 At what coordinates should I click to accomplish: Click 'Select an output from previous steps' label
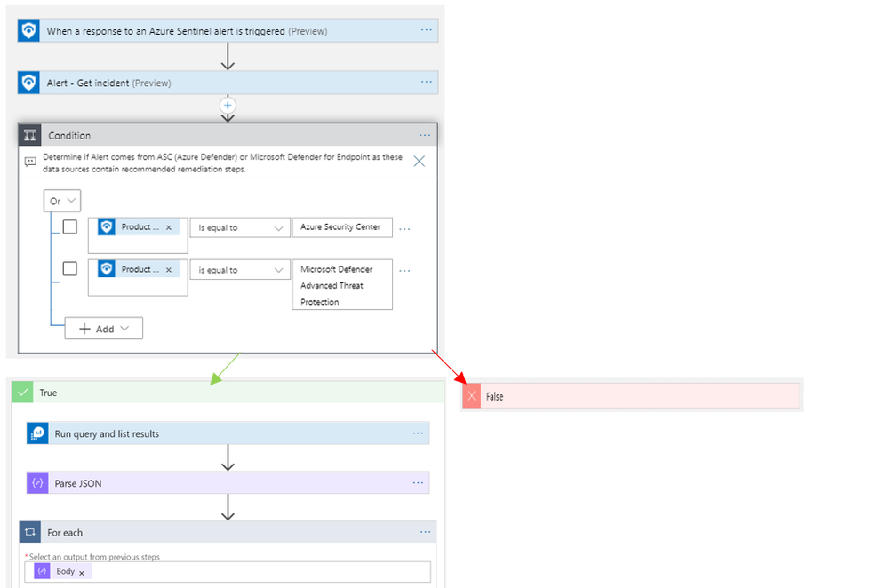coord(94,556)
